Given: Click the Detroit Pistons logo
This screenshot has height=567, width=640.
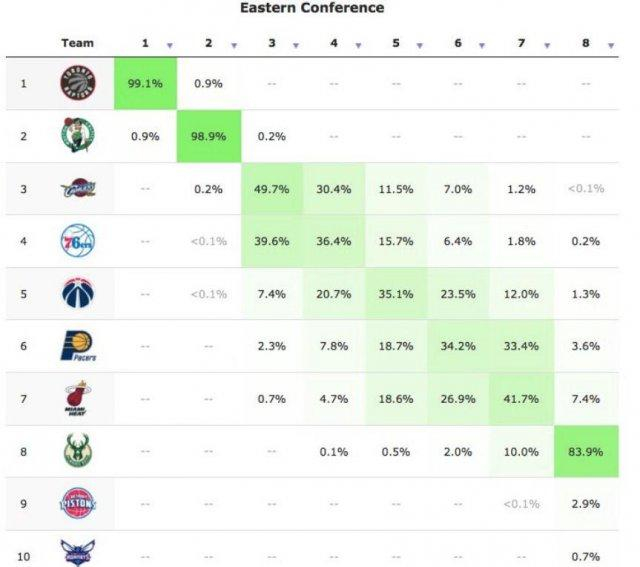Looking at the screenshot, I should coord(77,504).
